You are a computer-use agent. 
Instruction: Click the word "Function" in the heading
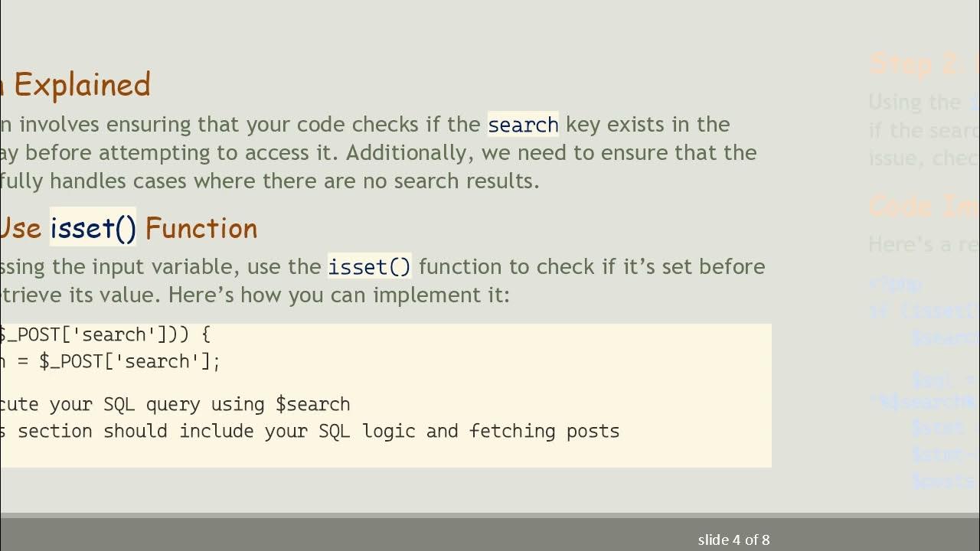click(201, 228)
